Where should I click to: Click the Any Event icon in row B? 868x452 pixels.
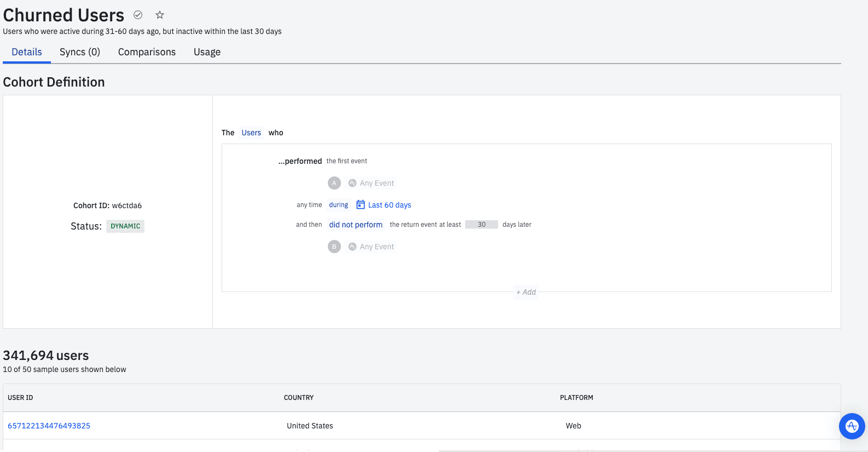[352, 247]
